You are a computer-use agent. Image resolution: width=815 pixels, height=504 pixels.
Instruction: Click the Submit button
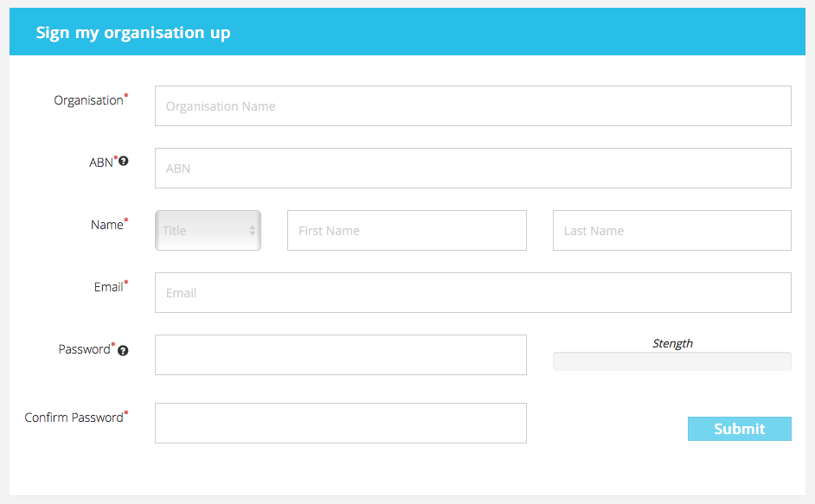[740, 429]
